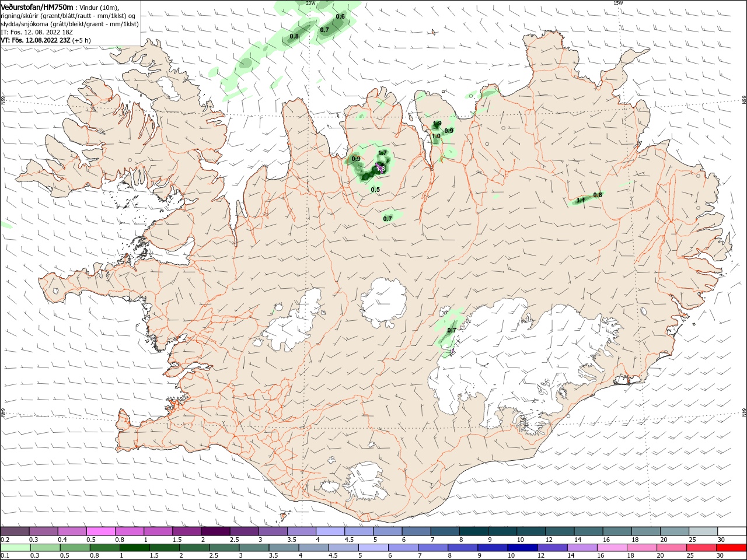Pick the lilac lower swatch labeled 14
This screenshot has width=747, height=560.
[x=582, y=548]
